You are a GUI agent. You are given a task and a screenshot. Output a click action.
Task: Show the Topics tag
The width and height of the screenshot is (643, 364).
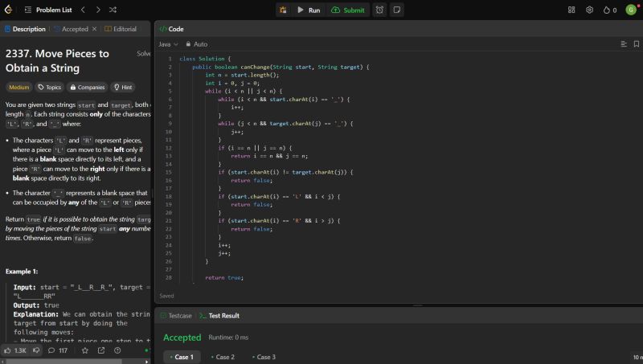coord(50,88)
